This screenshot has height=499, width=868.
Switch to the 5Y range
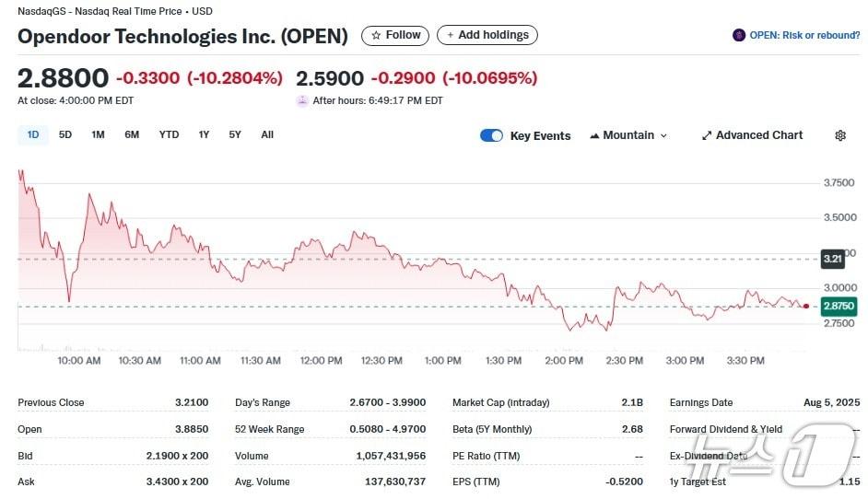[x=235, y=134]
